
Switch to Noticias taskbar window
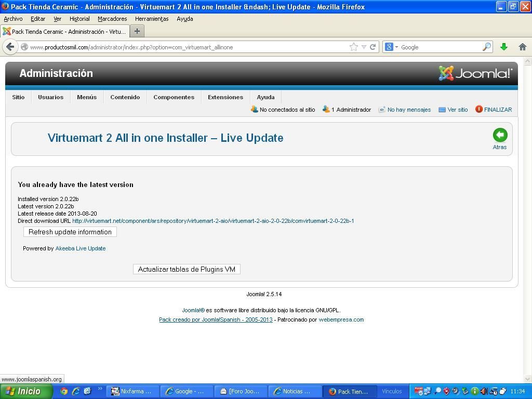[295, 391]
